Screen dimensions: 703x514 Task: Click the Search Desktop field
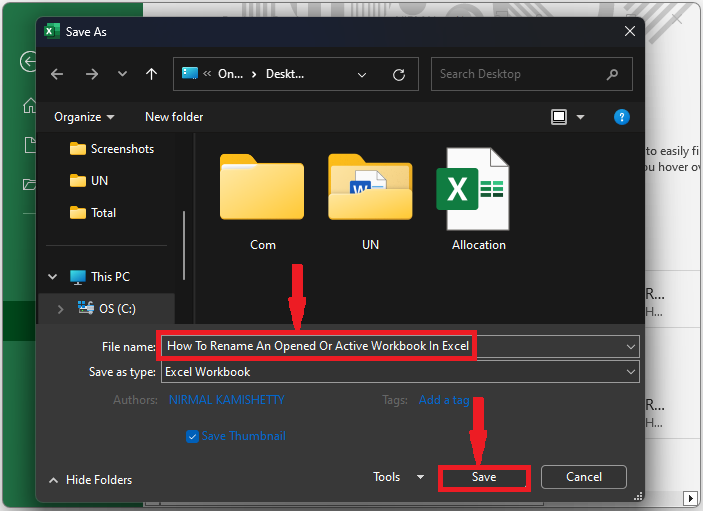point(532,74)
